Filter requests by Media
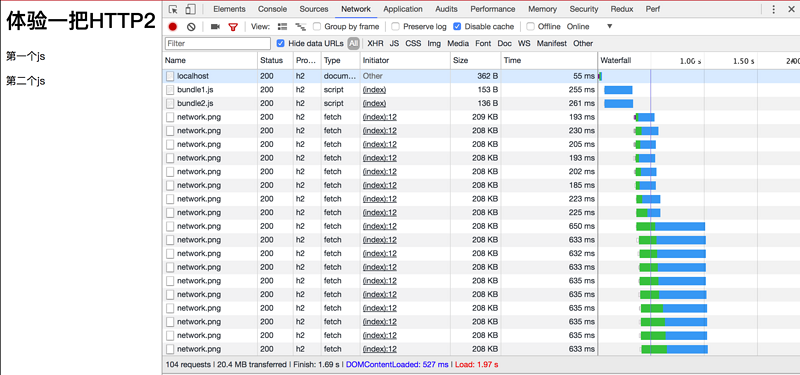This screenshot has width=800, height=375. tap(458, 43)
